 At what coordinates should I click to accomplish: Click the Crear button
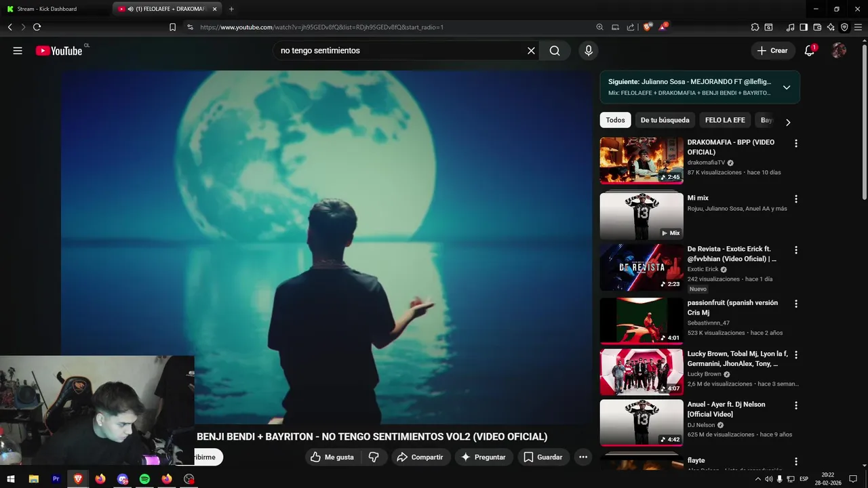tap(773, 51)
